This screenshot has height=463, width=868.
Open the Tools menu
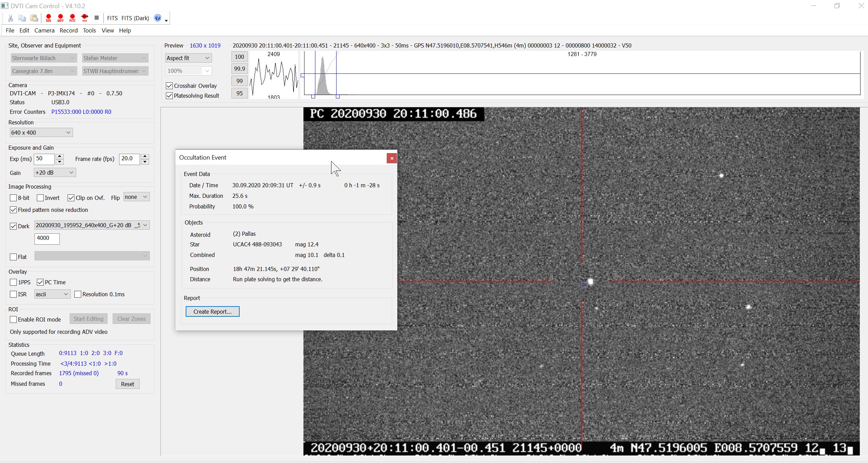(x=89, y=30)
